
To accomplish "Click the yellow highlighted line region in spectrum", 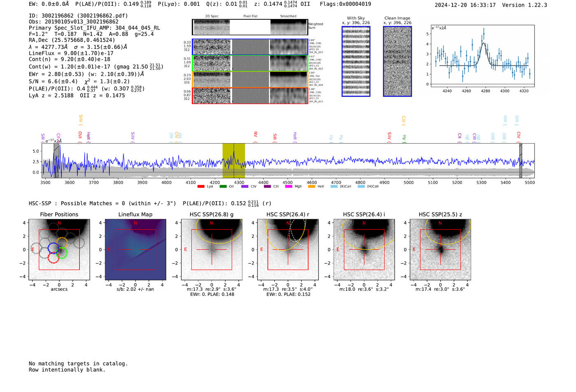I will pos(234,160).
